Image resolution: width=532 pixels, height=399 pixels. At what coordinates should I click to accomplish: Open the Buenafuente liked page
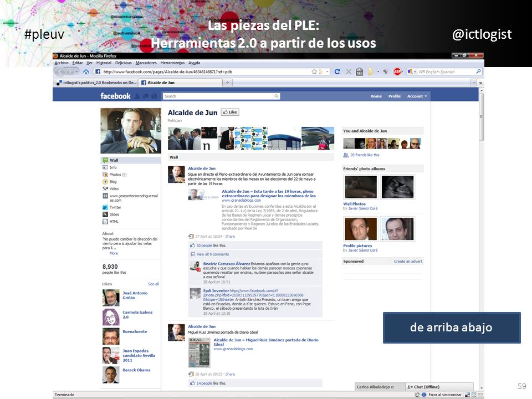coord(135,331)
